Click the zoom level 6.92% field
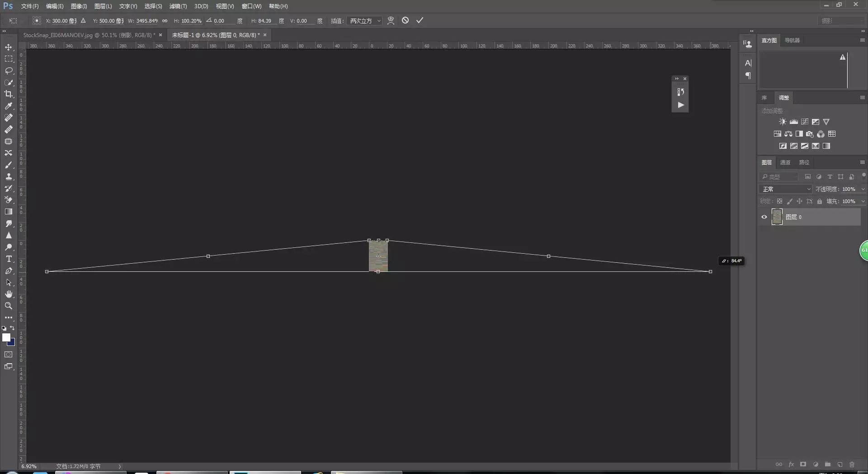Screen dimensions: 868x474 [29, 466]
